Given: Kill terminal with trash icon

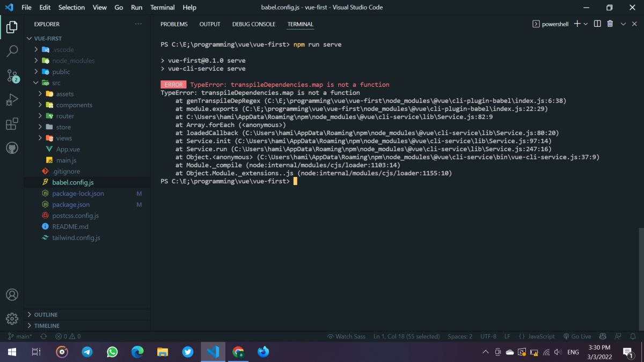Looking at the screenshot, I should click(x=610, y=24).
